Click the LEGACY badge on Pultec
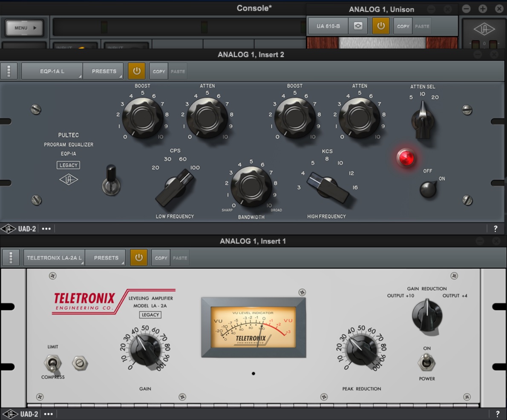The width and height of the screenshot is (507, 420). pyautogui.click(x=68, y=165)
